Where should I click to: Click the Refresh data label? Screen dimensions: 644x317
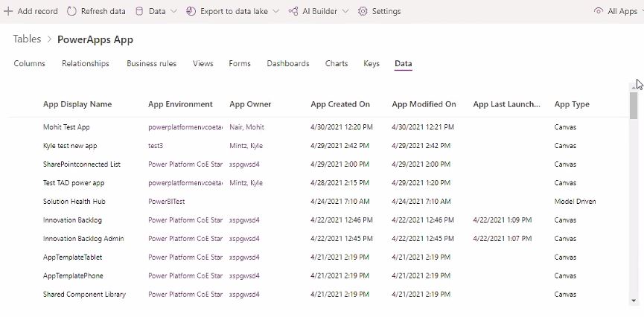103,11
